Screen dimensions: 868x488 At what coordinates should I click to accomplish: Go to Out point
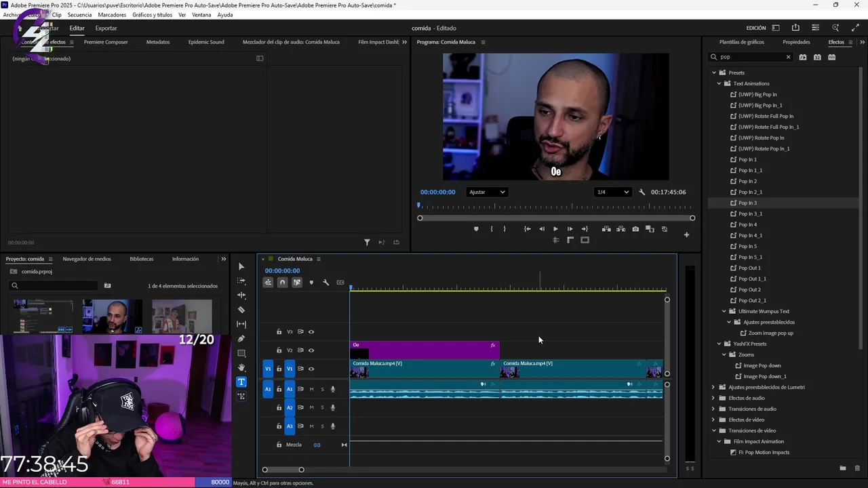(585, 229)
